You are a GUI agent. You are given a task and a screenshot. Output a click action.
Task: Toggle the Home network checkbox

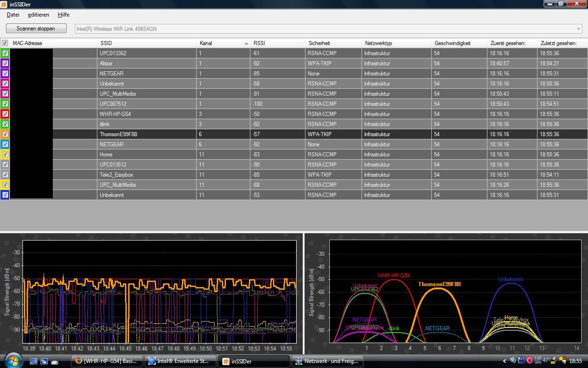(5, 154)
